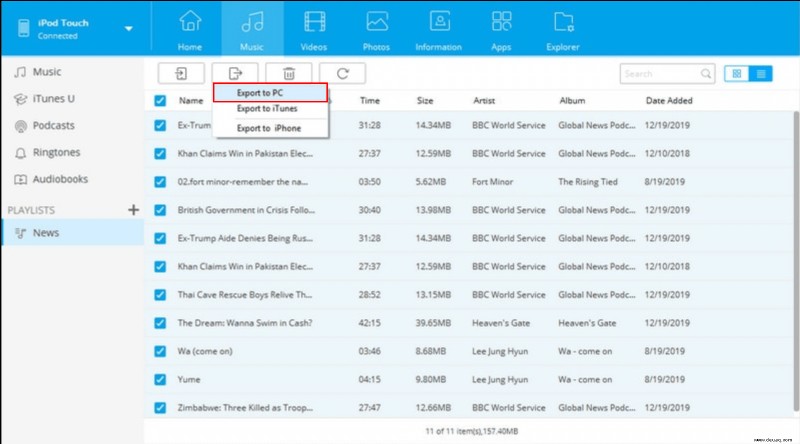800x444 pixels.
Task: Switch to grid view
Action: 736,74
